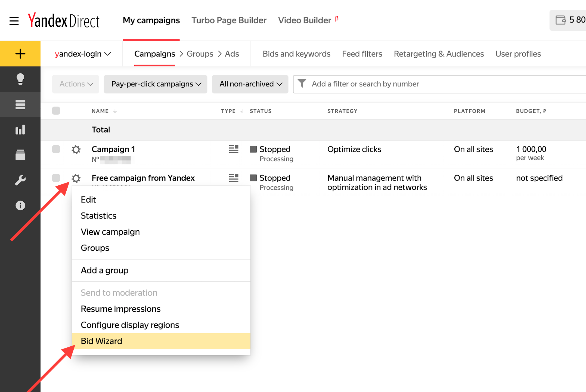Select View campaign menu item
Viewport: 586px width, 392px height.
[161, 232]
